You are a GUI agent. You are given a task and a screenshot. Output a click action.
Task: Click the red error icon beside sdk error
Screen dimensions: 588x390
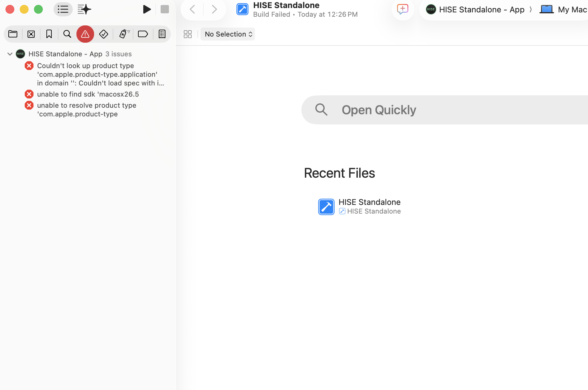click(x=29, y=94)
